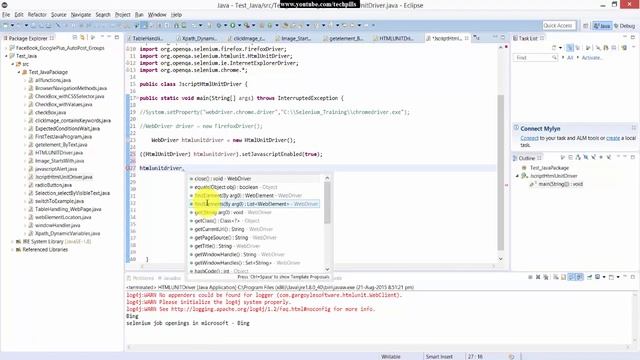The height and width of the screenshot is (360, 640).
Task: Open Run button dropdown arrow
Action: point(239,25)
